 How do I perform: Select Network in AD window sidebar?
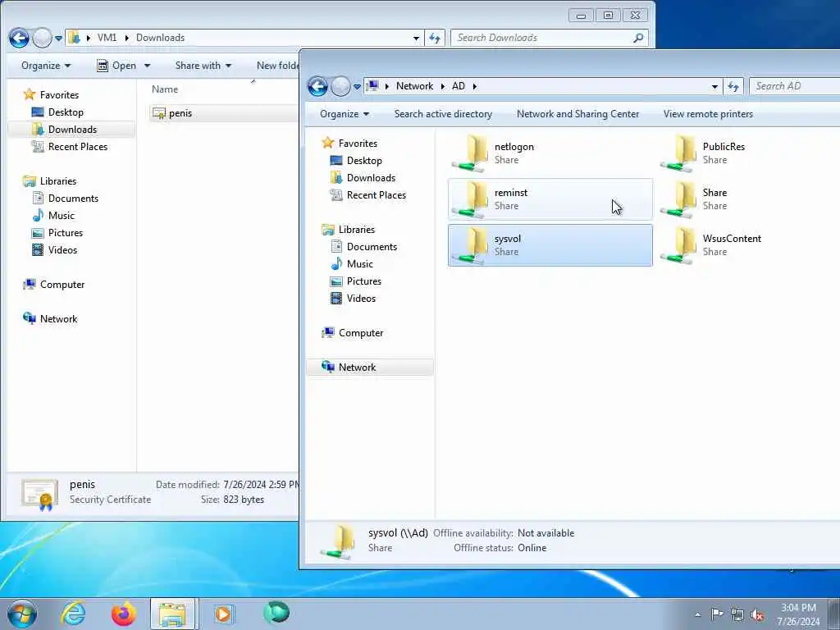pyautogui.click(x=370, y=367)
